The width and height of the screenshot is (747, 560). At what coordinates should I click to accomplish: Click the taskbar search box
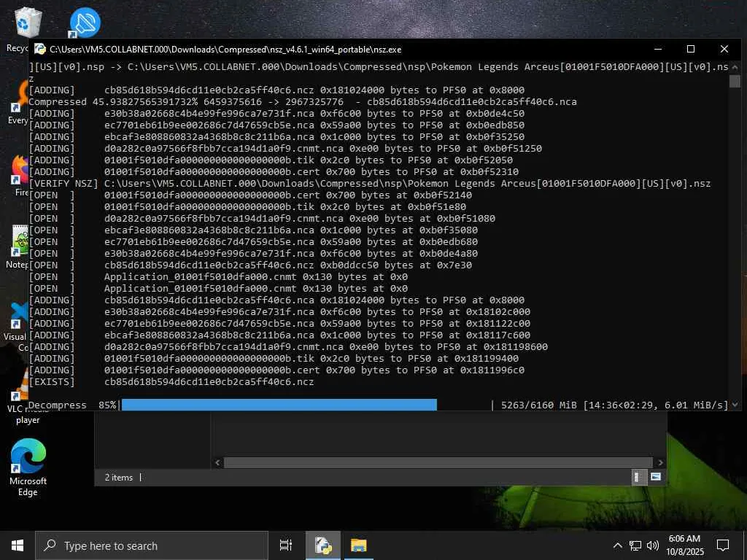152,545
